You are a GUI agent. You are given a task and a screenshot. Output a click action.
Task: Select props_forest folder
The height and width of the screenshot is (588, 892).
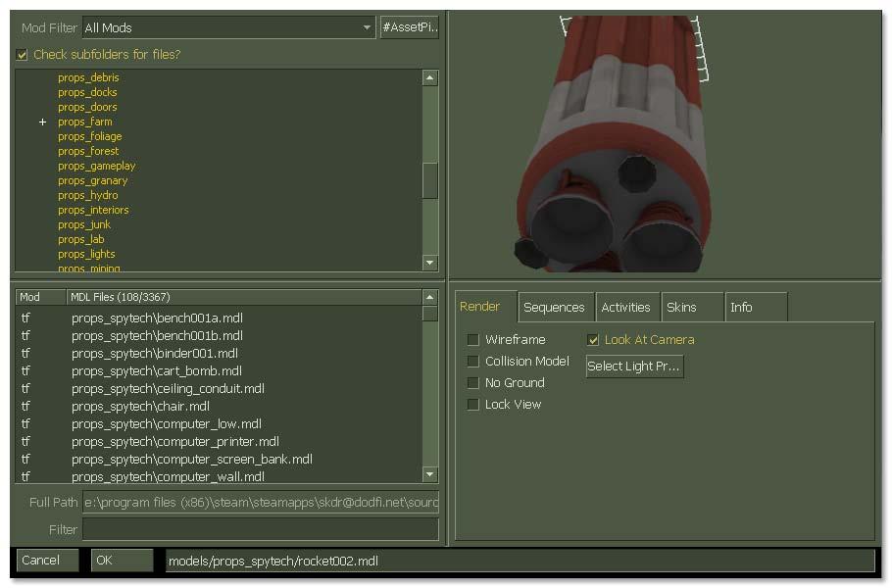[x=88, y=151]
